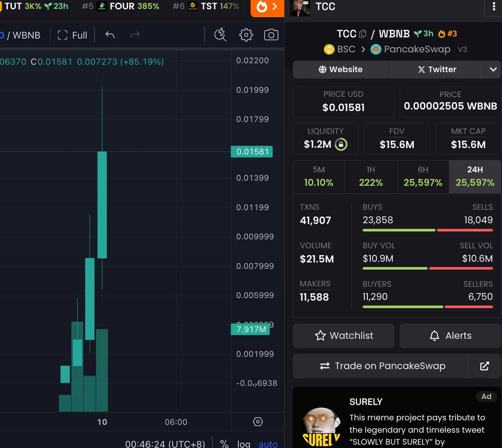This screenshot has height=448, width=502.
Task: Click the SELL VOL value $10.6M
Action: coord(477,258)
